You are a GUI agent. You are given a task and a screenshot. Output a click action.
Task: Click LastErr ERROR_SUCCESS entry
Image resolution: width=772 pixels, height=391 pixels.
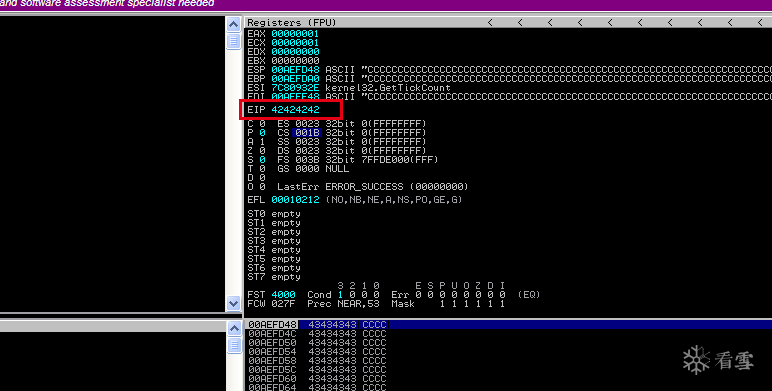click(x=373, y=187)
